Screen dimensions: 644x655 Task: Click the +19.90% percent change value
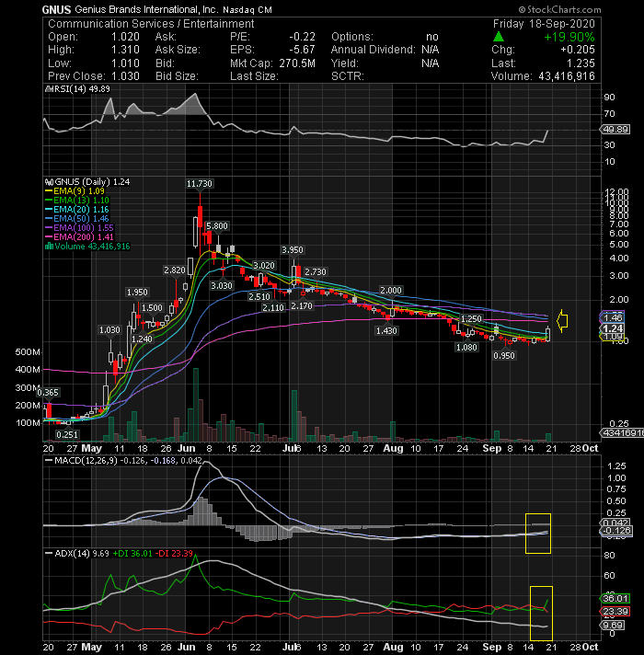click(x=569, y=37)
